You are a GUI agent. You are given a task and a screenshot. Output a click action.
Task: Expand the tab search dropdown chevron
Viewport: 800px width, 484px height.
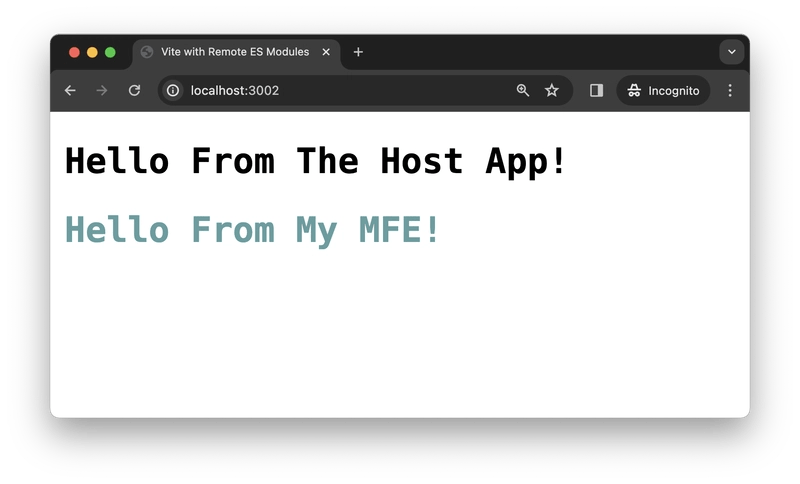click(732, 52)
